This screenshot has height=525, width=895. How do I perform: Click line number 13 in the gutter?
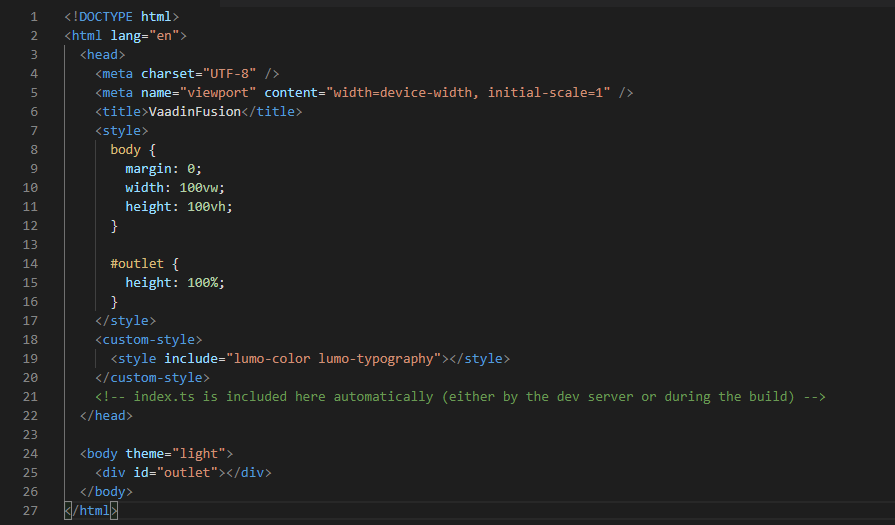(30, 245)
